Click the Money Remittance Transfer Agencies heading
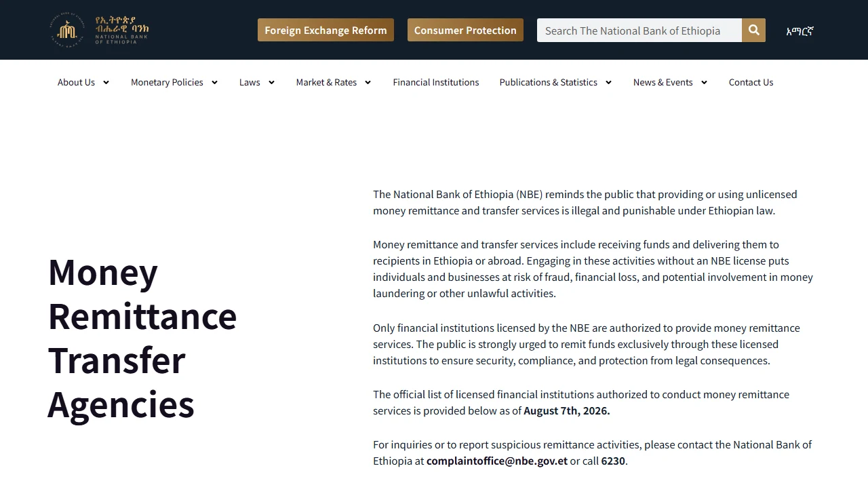Viewport: 868px width, 502px height. (142, 338)
